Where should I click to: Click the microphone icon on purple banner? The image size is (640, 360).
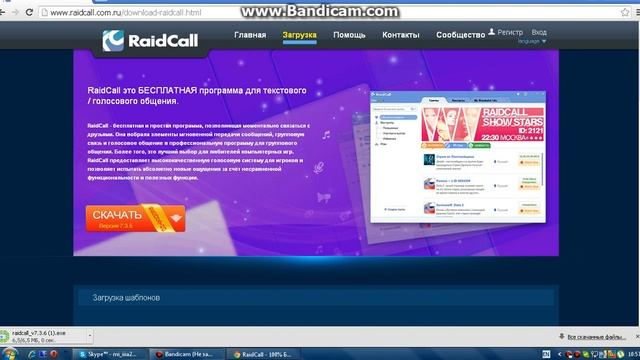tap(319, 167)
